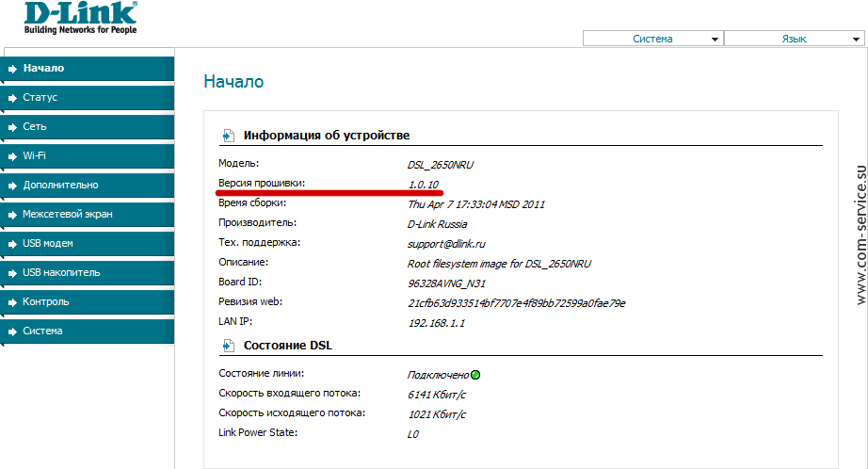This screenshot has height=469, width=868.
Task: Click the Ревизия web label
Action: (250, 301)
